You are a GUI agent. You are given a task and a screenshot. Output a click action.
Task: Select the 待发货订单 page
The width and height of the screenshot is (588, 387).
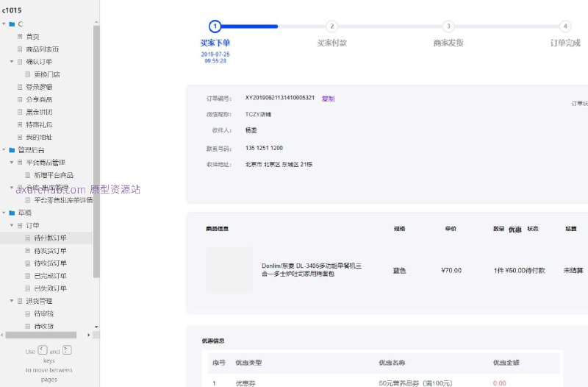pyautogui.click(x=50, y=251)
